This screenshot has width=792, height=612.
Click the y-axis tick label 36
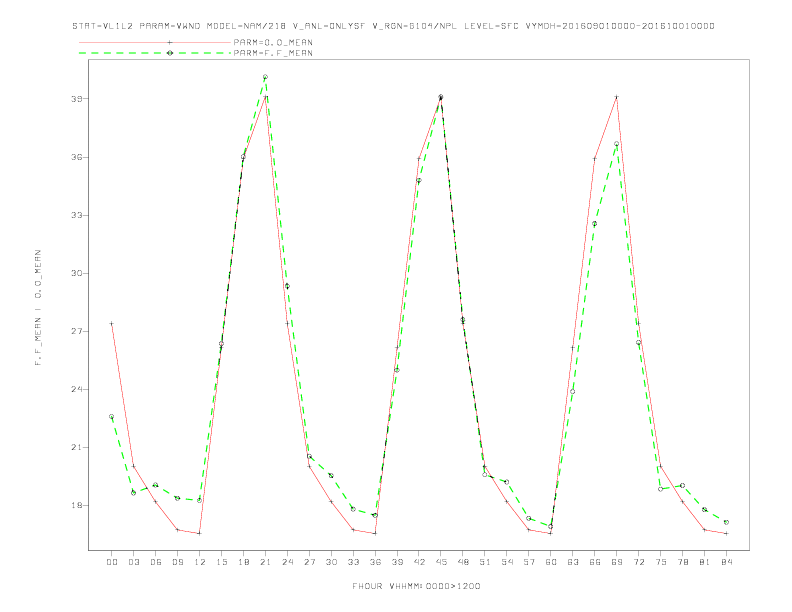click(x=76, y=157)
